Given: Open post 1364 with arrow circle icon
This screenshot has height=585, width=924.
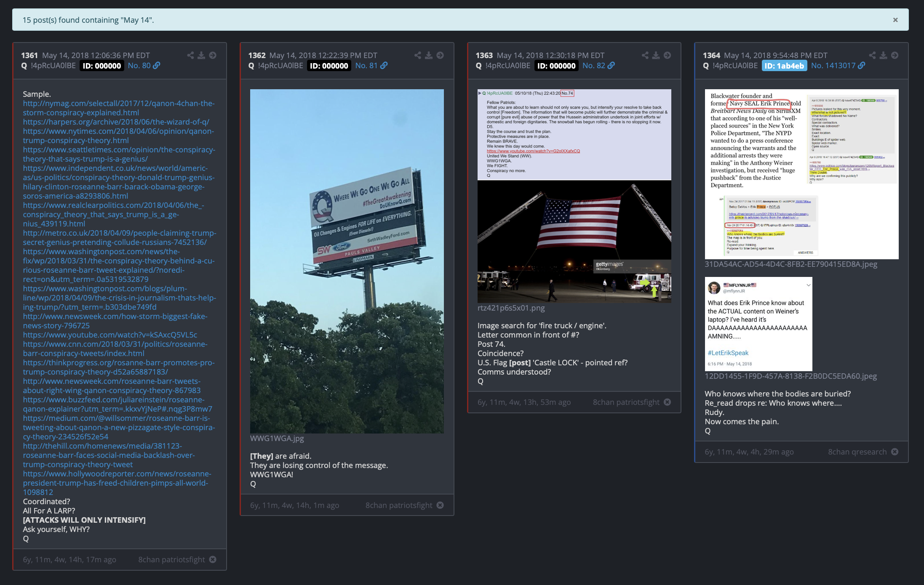Looking at the screenshot, I should coord(895,55).
